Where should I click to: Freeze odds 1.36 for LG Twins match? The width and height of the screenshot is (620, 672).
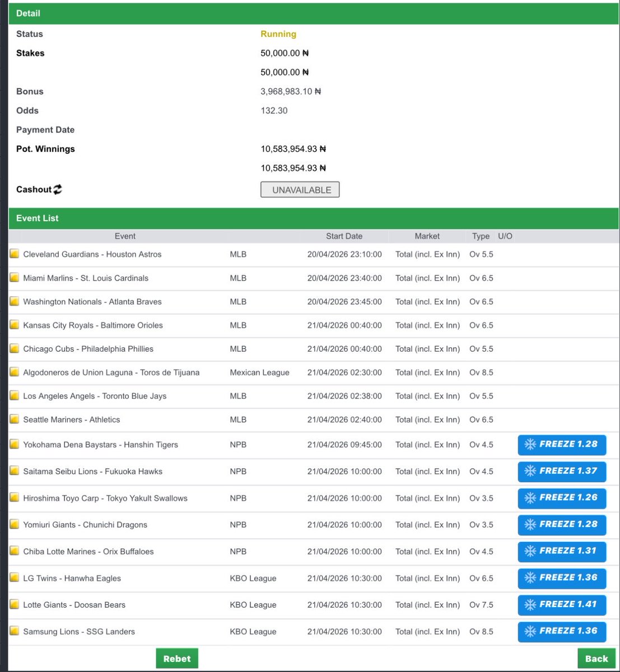pos(562,578)
